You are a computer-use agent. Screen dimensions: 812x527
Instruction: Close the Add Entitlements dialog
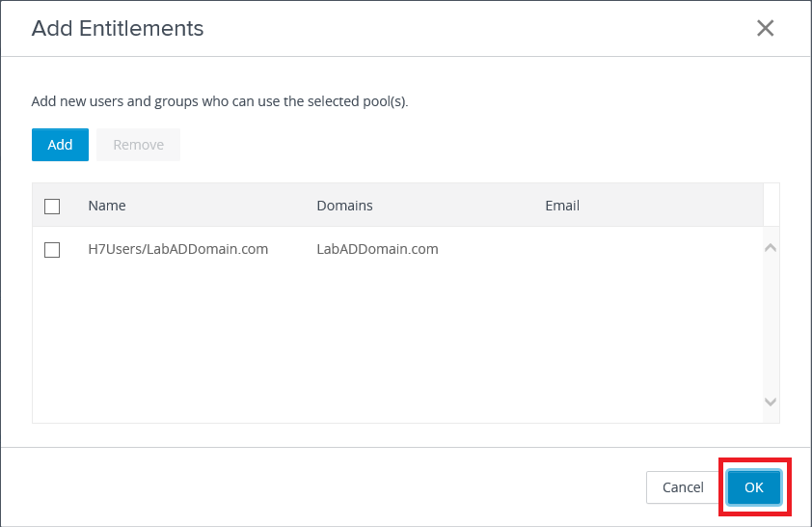pos(765,28)
